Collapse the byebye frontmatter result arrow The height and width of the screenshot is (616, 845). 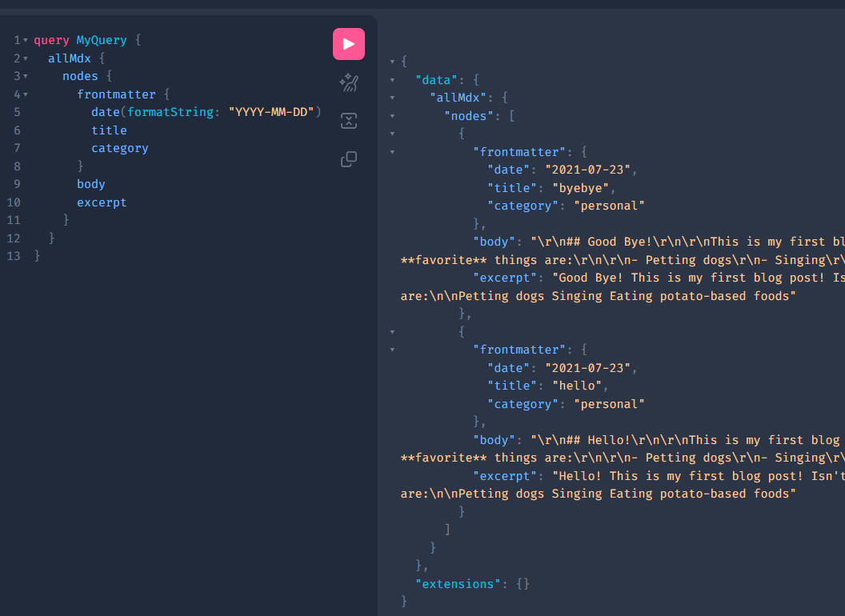point(392,153)
